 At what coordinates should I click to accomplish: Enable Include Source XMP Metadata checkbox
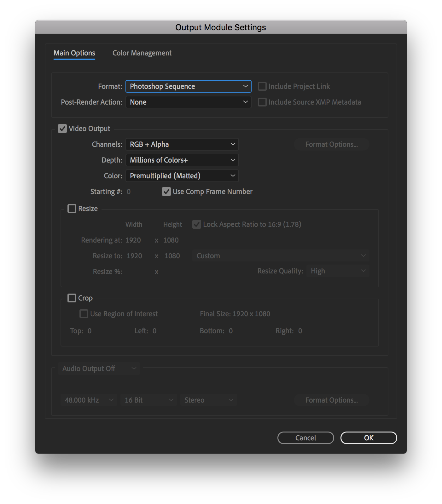tap(262, 102)
